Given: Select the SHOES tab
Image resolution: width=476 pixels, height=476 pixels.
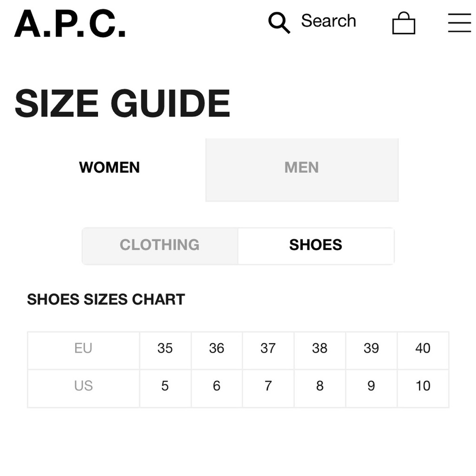Looking at the screenshot, I should coord(315,245).
